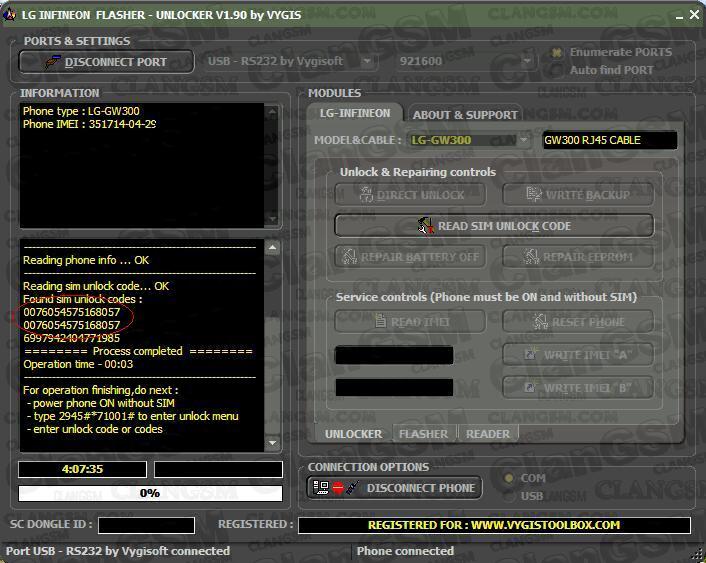
Task: Click the READ SIM UNLOCK CODE icon
Action: pyautogui.click(x=425, y=225)
